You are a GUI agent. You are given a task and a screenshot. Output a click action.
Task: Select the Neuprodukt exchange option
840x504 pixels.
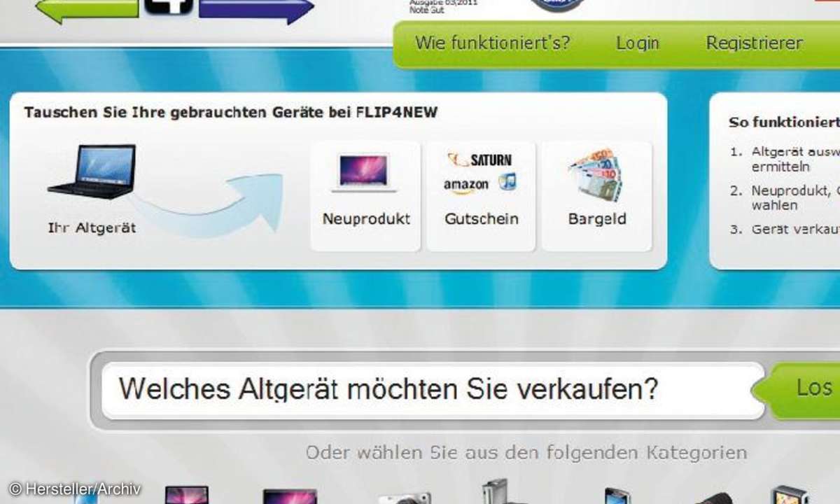pyautogui.click(x=365, y=196)
